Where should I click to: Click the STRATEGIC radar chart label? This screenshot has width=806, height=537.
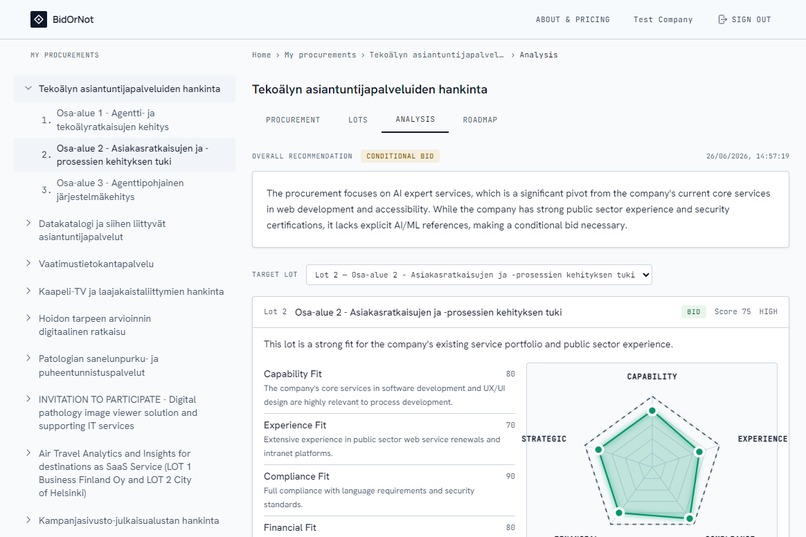pos(544,439)
